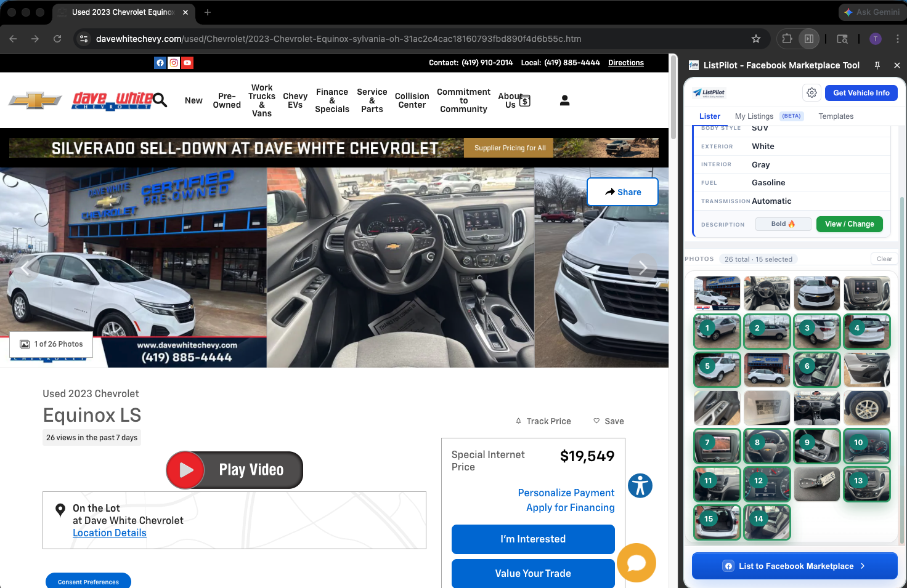Choose the Bold description style button
The width and height of the screenshot is (907, 588).
(x=783, y=224)
